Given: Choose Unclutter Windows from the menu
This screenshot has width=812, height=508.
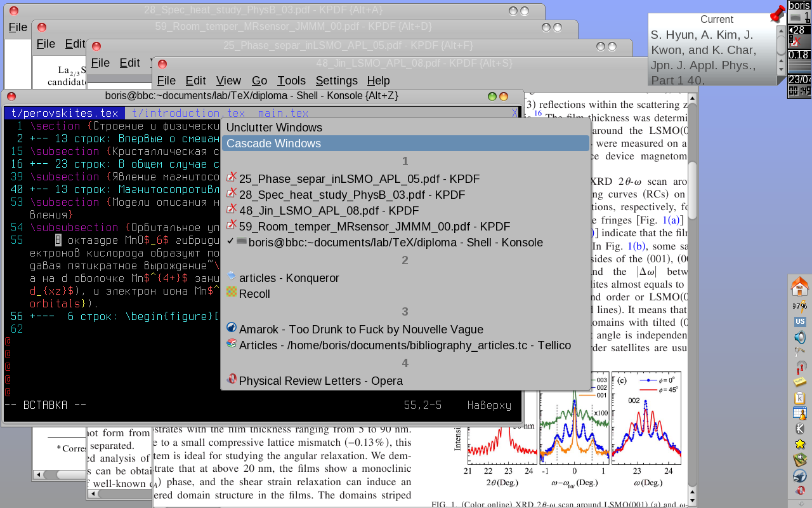Looking at the screenshot, I should pos(274,128).
